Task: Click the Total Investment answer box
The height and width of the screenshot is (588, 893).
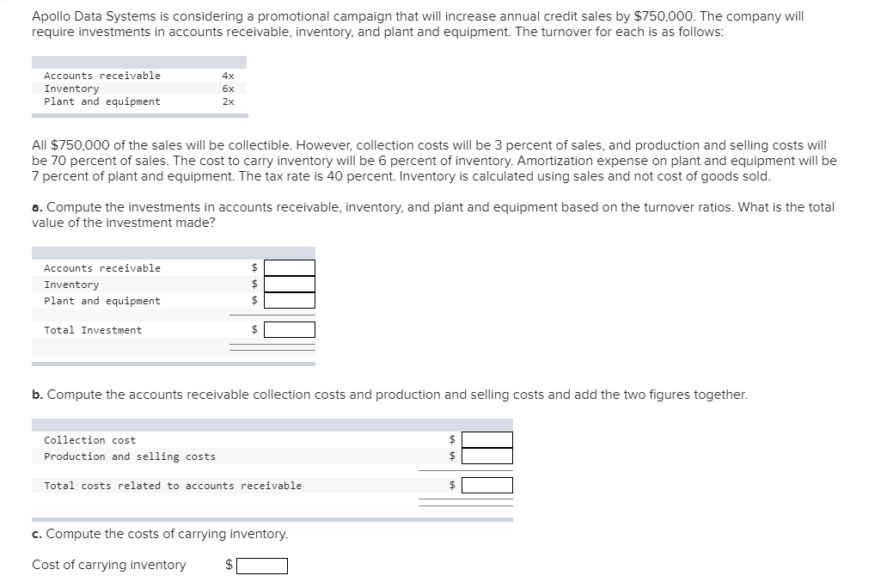Action: 290,330
